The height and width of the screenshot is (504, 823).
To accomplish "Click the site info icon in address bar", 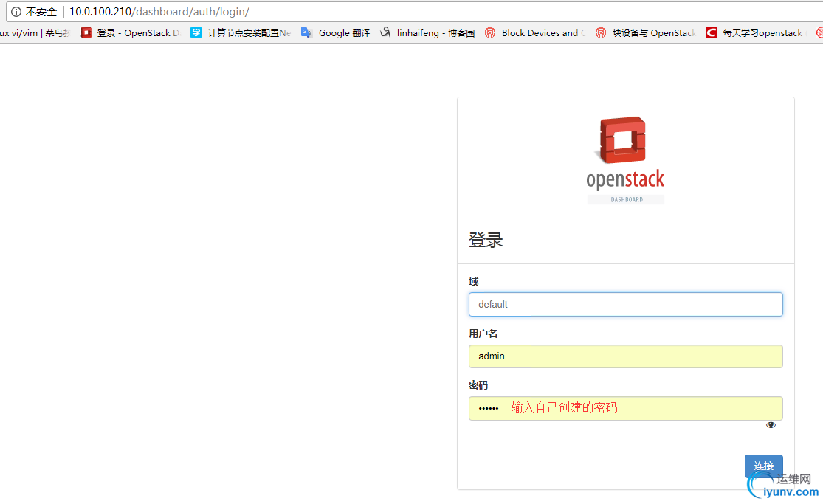I will 16,12.
